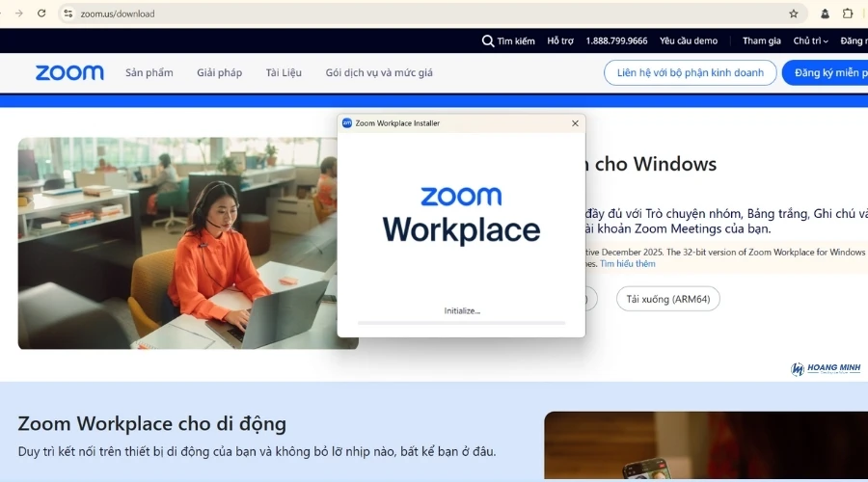Click the browser forward arrow
Screen dimensions: 868x482
point(19,13)
